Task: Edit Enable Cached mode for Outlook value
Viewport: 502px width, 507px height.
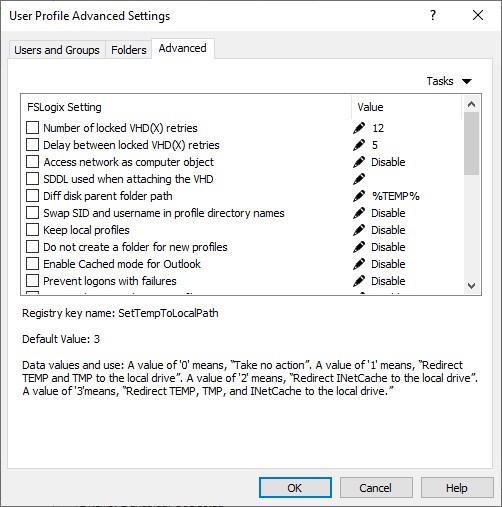Action: tap(359, 264)
